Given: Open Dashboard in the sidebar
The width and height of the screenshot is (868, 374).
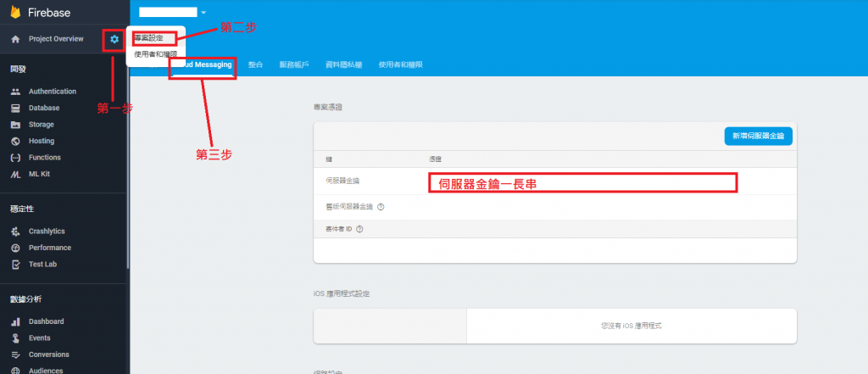Looking at the screenshot, I should point(47,321).
